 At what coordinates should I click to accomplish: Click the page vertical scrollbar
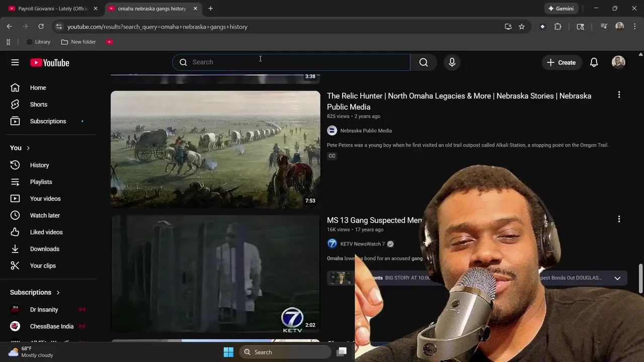click(x=640, y=279)
